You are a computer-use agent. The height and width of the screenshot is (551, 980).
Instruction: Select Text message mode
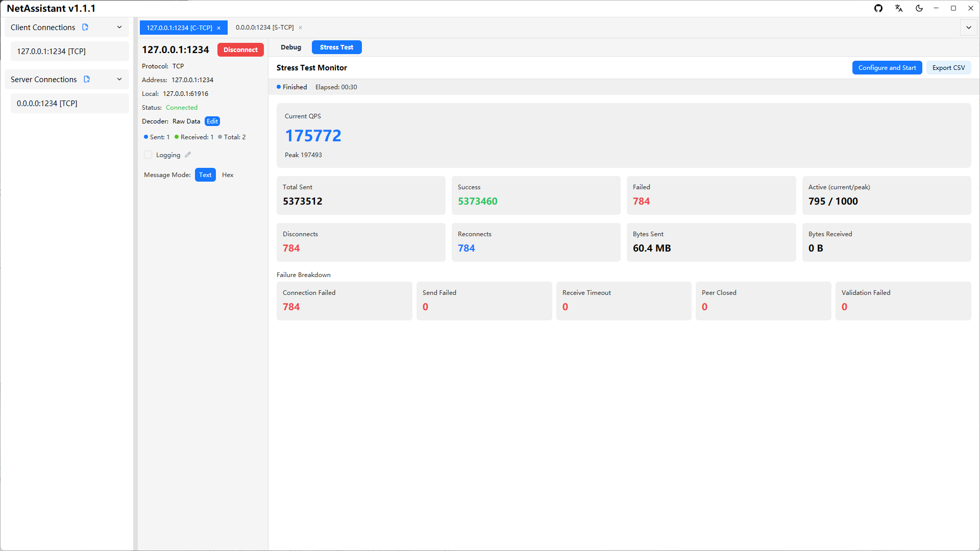click(x=205, y=175)
